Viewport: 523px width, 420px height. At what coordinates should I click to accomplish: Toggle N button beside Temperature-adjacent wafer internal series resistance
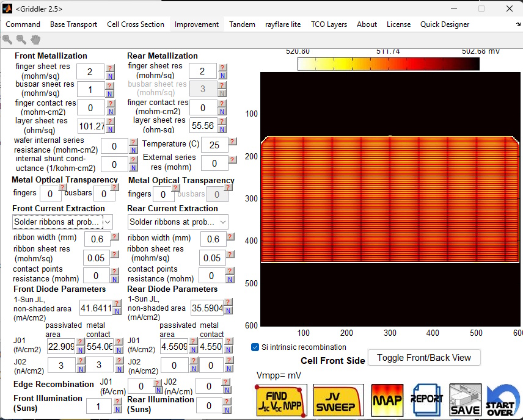point(133,150)
